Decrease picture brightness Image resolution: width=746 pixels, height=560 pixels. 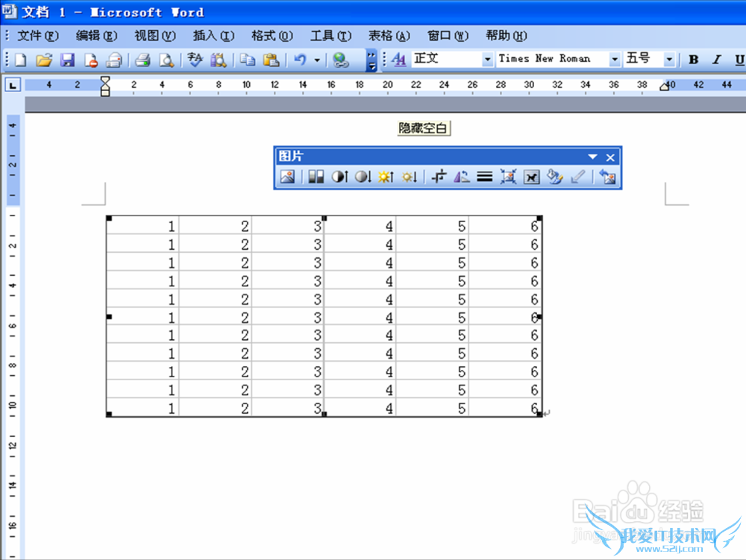(410, 177)
